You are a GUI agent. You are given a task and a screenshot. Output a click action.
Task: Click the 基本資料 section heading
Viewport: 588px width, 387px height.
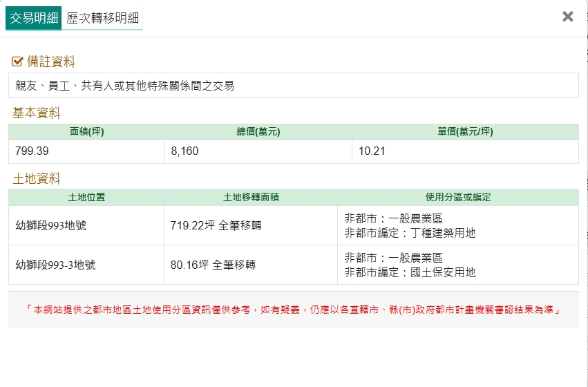[x=37, y=113]
